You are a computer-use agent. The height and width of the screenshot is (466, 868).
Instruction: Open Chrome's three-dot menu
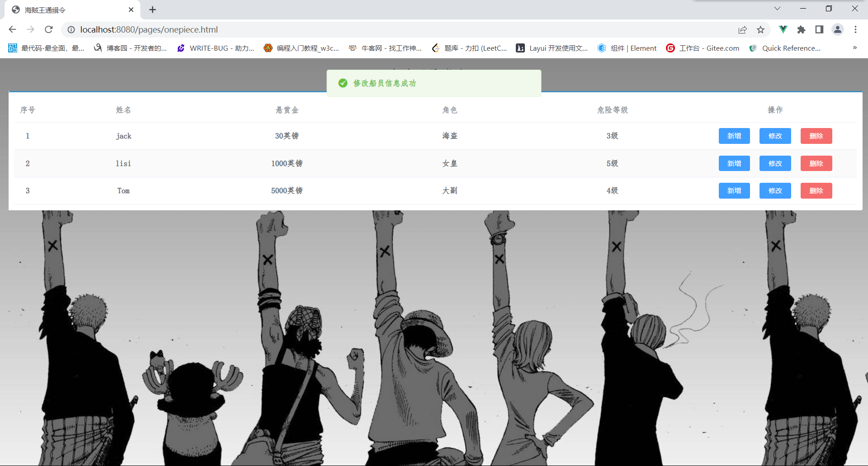(x=855, y=29)
